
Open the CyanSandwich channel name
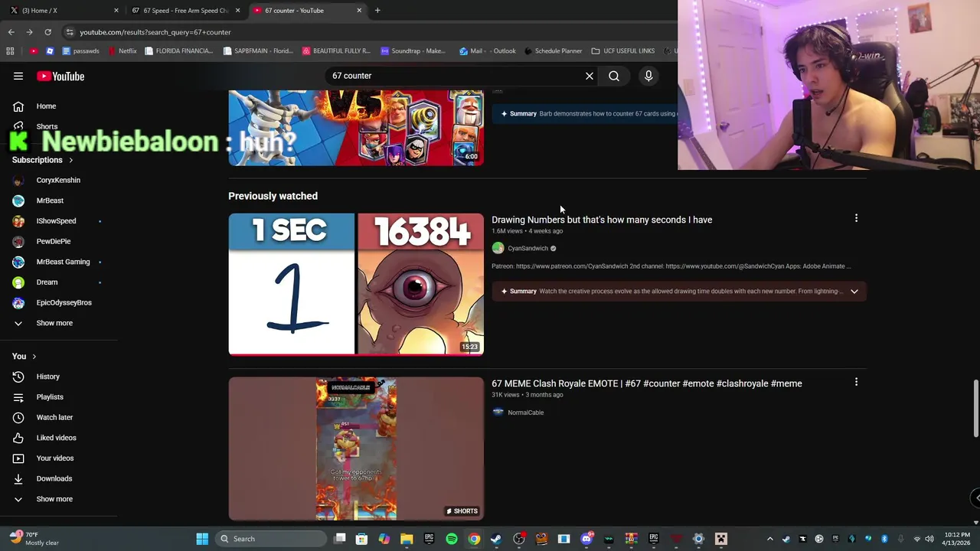[x=528, y=248]
